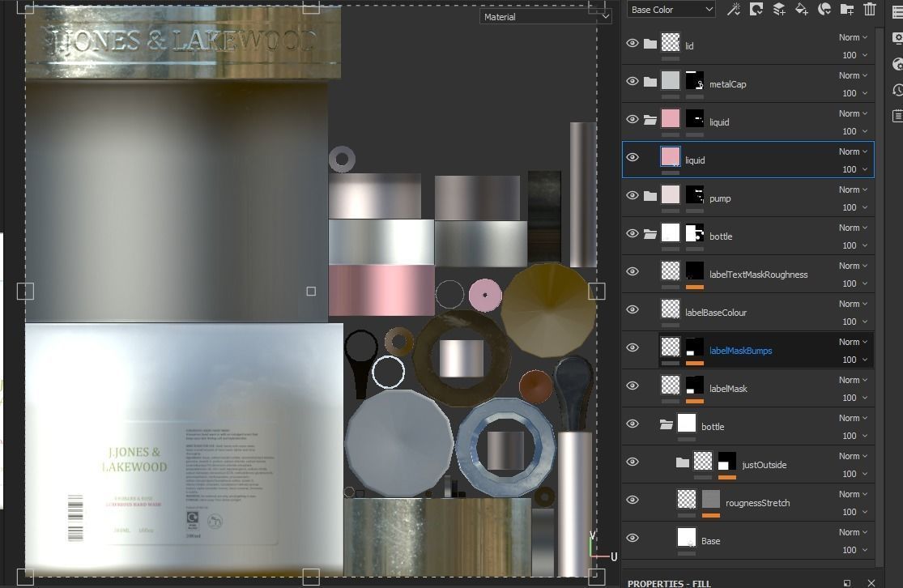Select the mask thumbnail of metalCap
The height and width of the screenshot is (588, 903).
[x=695, y=80]
